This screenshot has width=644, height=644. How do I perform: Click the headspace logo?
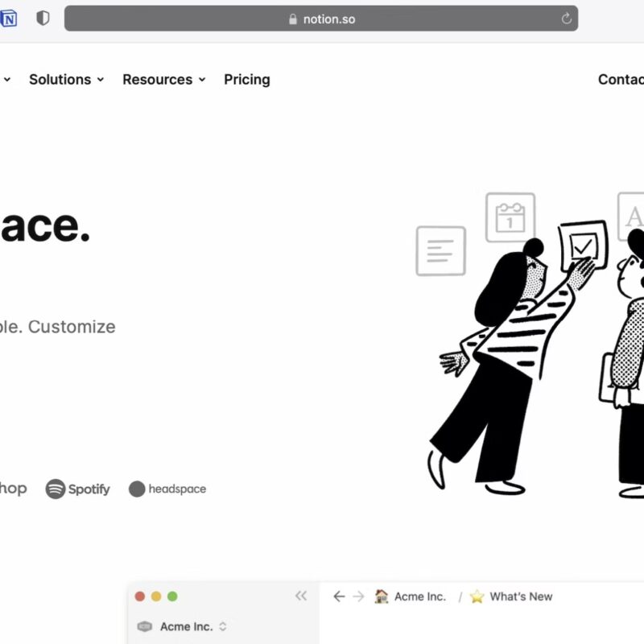click(x=167, y=489)
